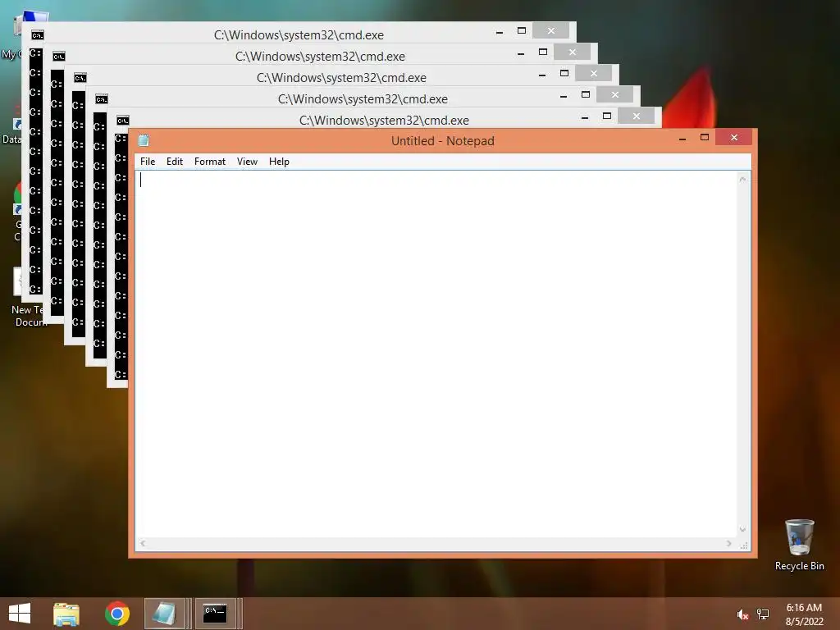The image size is (840, 630).
Task: Open the Windows Start button
Action: (x=20, y=614)
